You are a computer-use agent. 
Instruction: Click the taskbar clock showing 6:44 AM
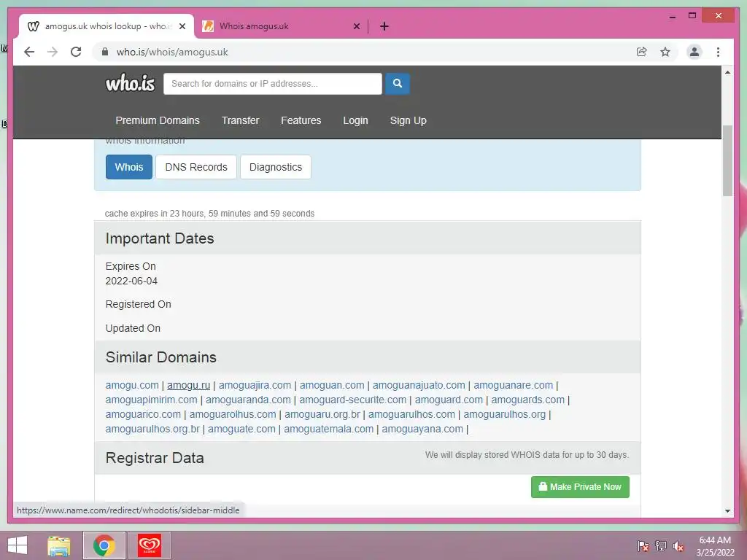(x=715, y=545)
